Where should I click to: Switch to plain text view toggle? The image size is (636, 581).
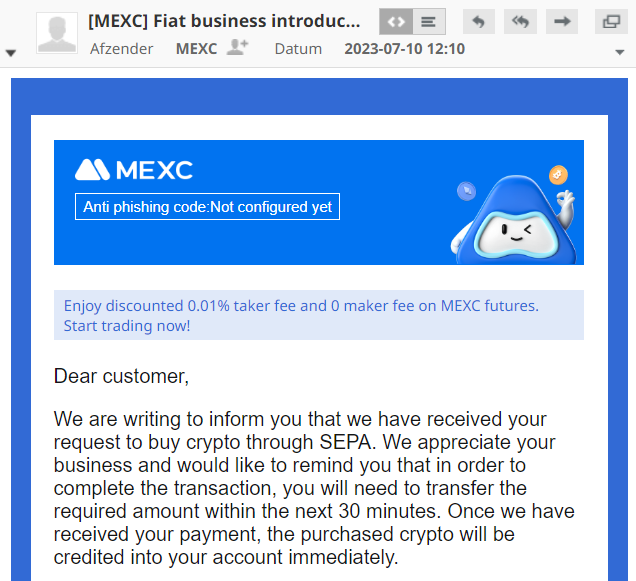click(x=428, y=21)
